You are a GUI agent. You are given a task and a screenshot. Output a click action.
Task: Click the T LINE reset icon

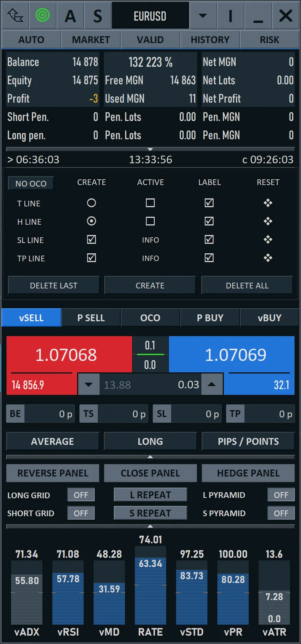268,203
